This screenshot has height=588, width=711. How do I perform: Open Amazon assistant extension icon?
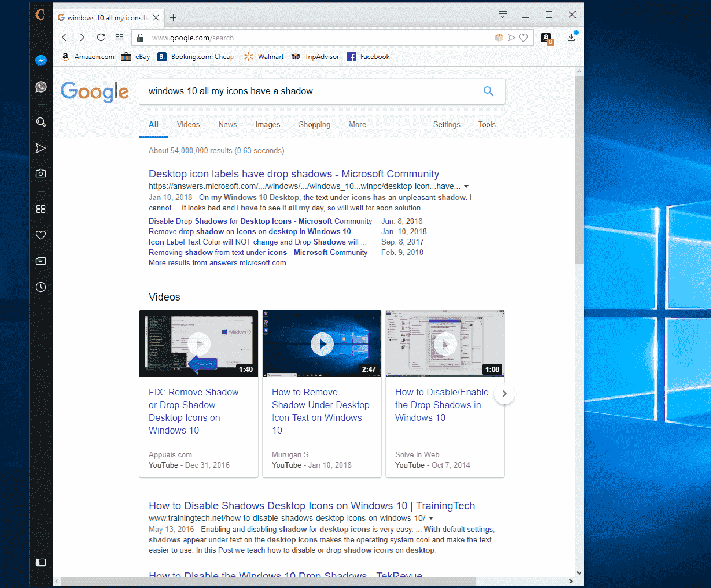click(x=547, y=38)
